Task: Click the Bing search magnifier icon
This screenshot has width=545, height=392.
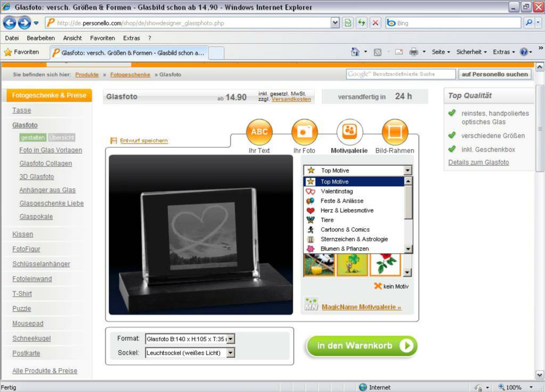Action: coord(530,22)
